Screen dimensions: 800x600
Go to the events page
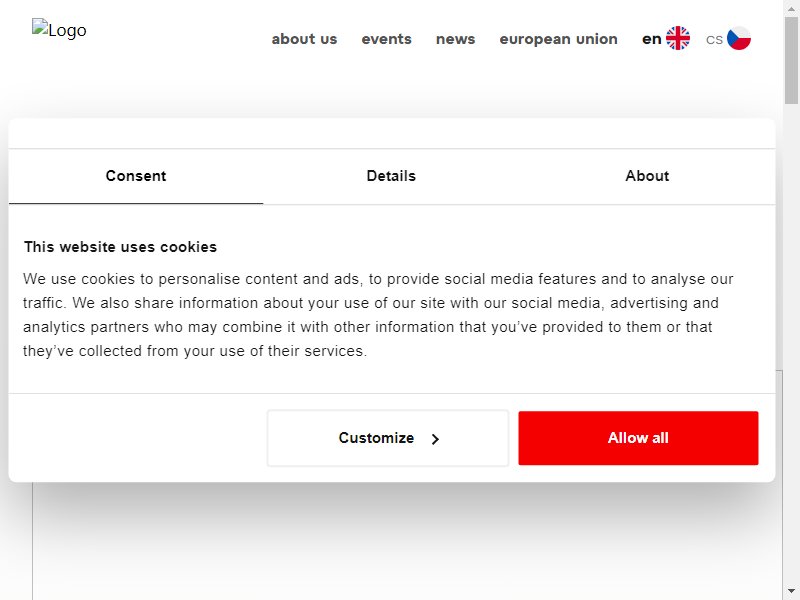pyautogui.click(x=386, y=39)
